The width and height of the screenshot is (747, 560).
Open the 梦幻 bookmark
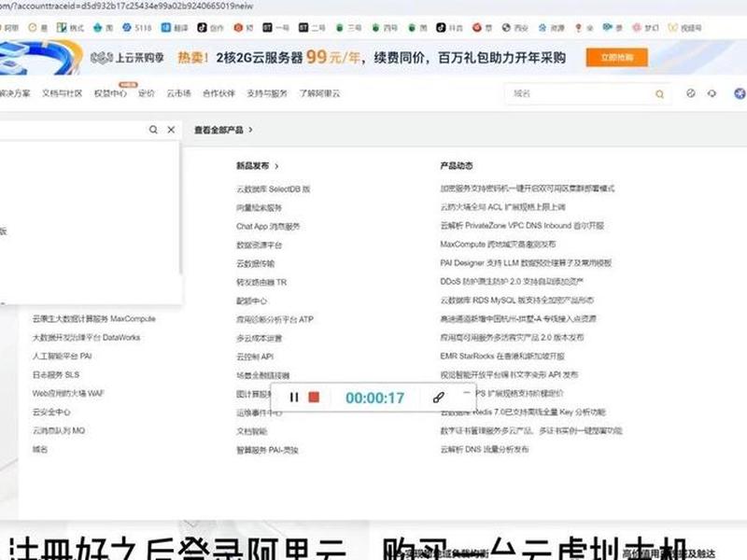coord(645,28)
